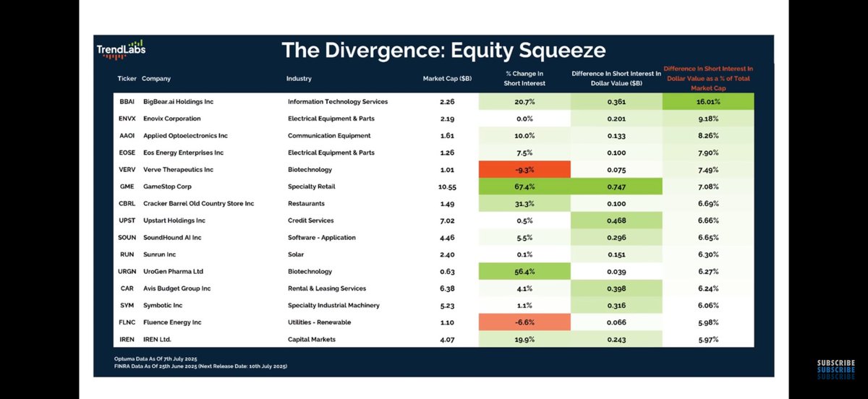This screenshot has width=868, height=399.
Task: Click the TrendLabs logo
Action: point(120,51)
